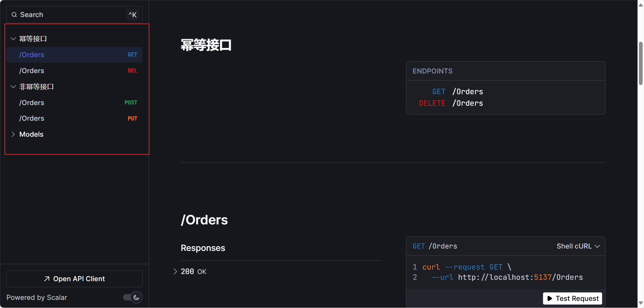Click the search magnifier icon
The width and height of the screenshot is (644, 308).
pyautogui.click(x=14, y=15)
